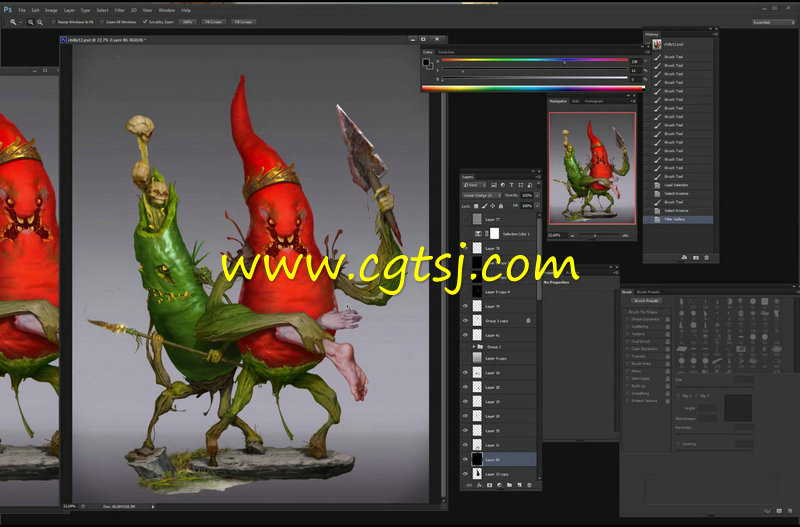Select the Load Selection history state

pos(679,185)
